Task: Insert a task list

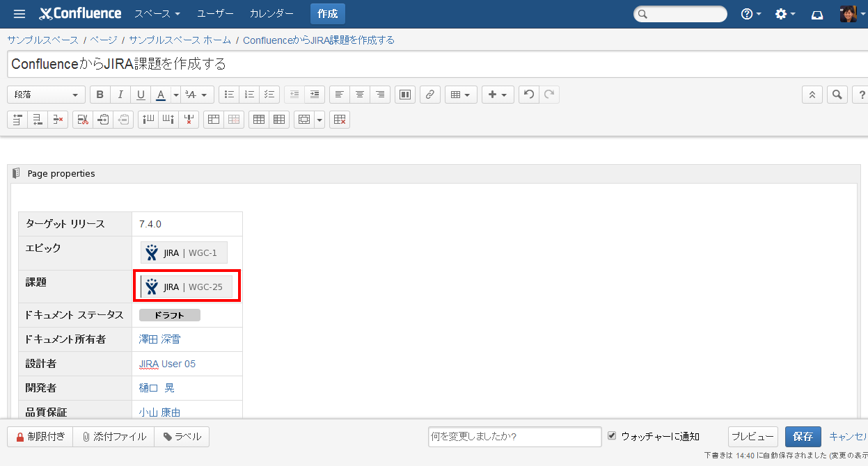Action: [x=270, y=95]
